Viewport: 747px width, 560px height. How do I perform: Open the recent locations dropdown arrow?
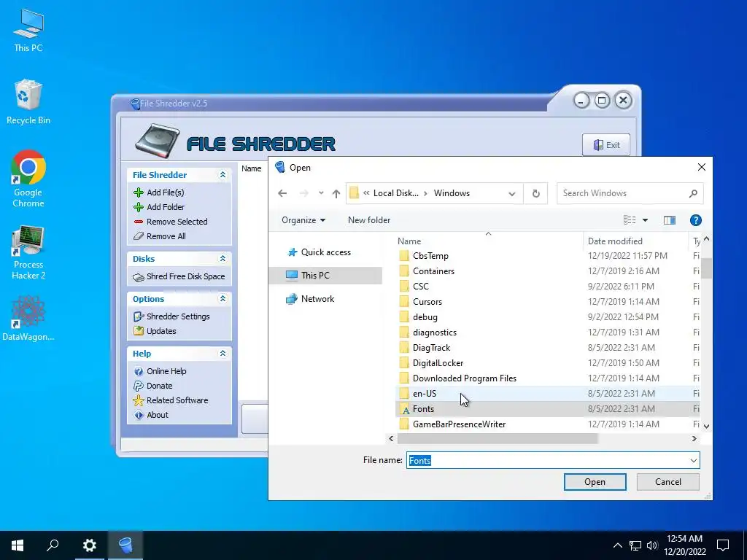[321, 193]
